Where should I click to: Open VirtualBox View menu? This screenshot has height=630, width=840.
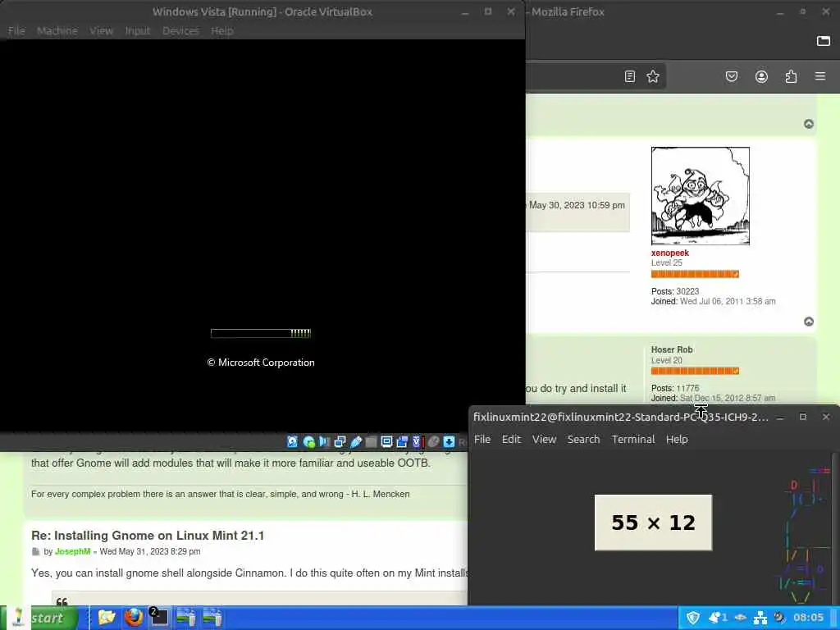click(x=101, y=30)
